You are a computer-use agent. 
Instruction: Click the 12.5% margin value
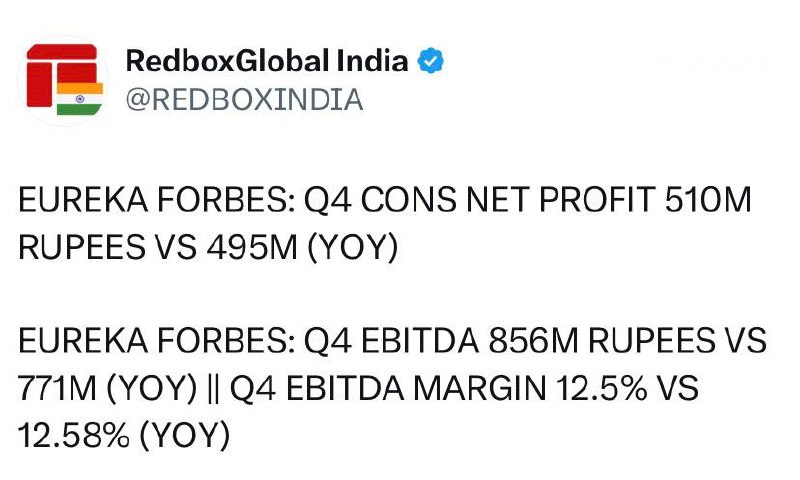pyautogui.click(x=602, y=388)
